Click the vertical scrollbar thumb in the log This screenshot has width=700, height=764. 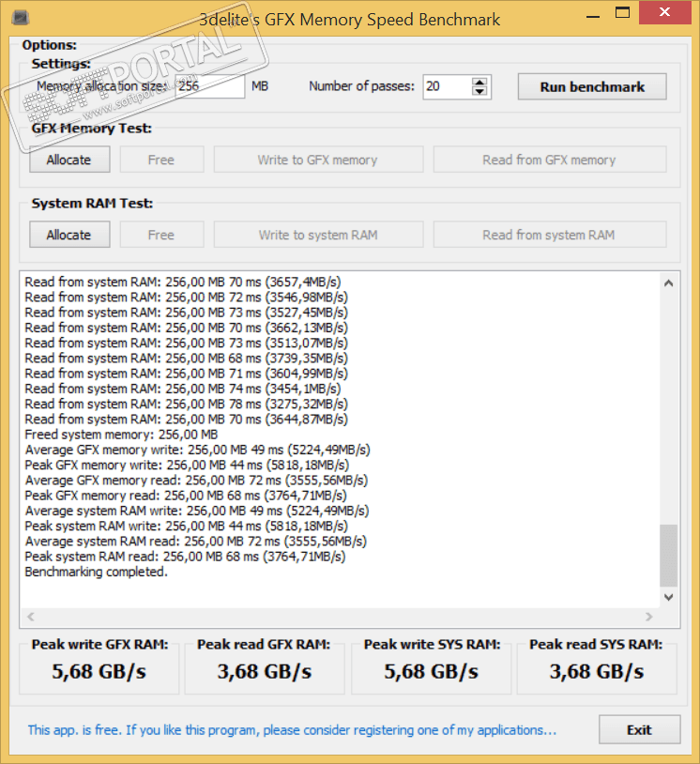click(668, 556)
